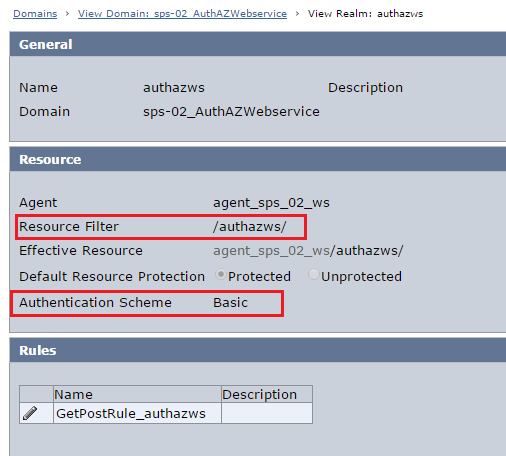
Task: Click the GetPostRule_authazws rule name
Action: click(x=131, y=414)
